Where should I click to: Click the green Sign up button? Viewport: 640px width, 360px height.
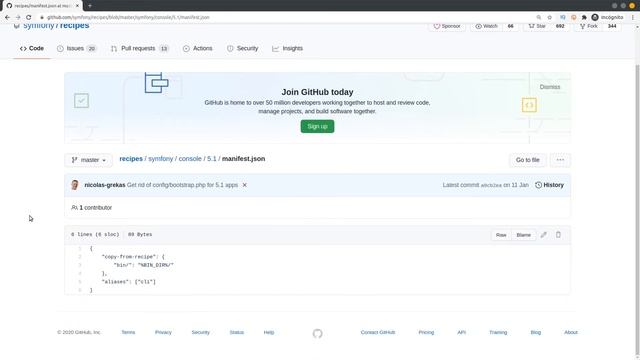[317, 127]
